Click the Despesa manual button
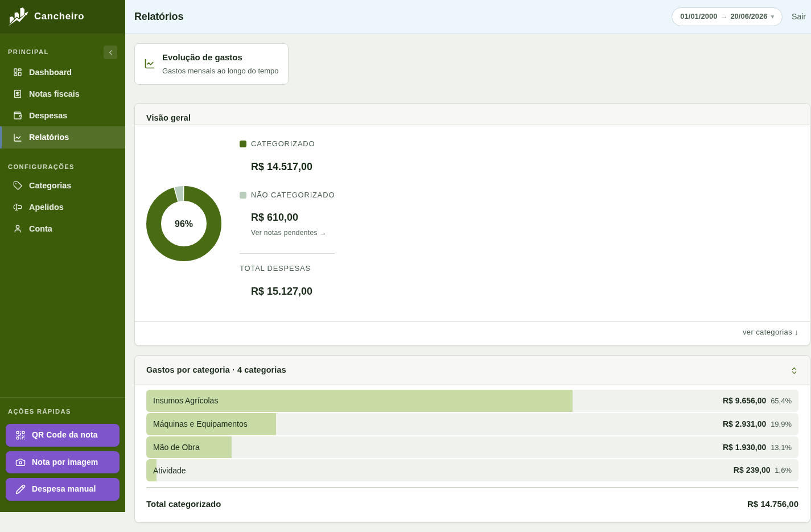811x532 pixels. (x=63, y=489)
